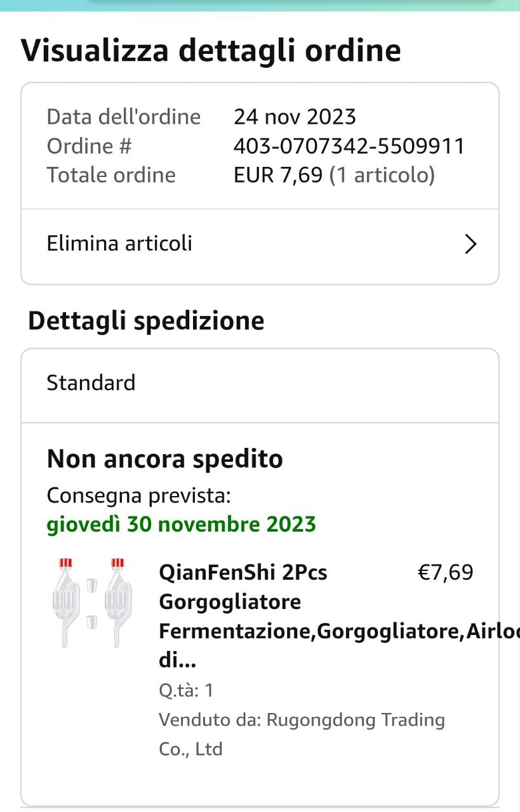Tap the Ordine # label
This screenshot has height=812, width=520.
[89, 147]
